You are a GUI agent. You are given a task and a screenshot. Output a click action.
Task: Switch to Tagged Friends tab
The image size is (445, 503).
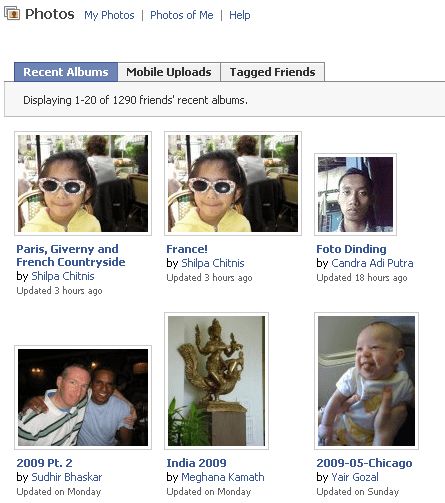[x=272, y=72]
